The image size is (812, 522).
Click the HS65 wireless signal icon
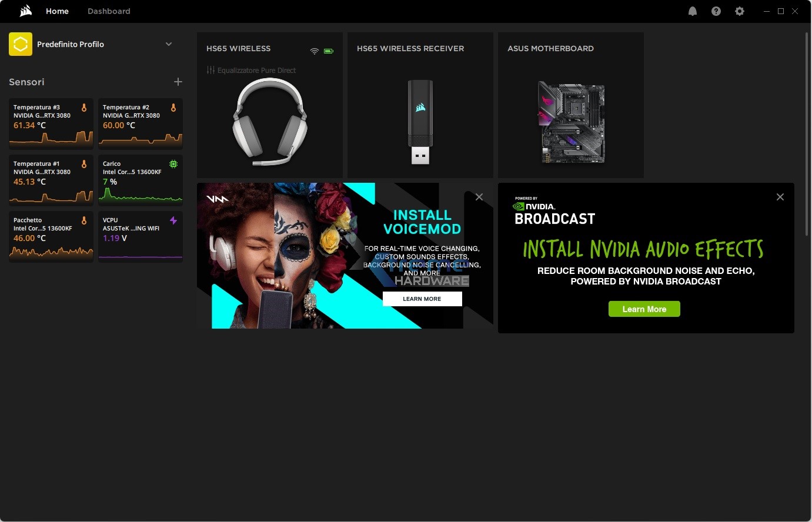[x=315, y=51]
